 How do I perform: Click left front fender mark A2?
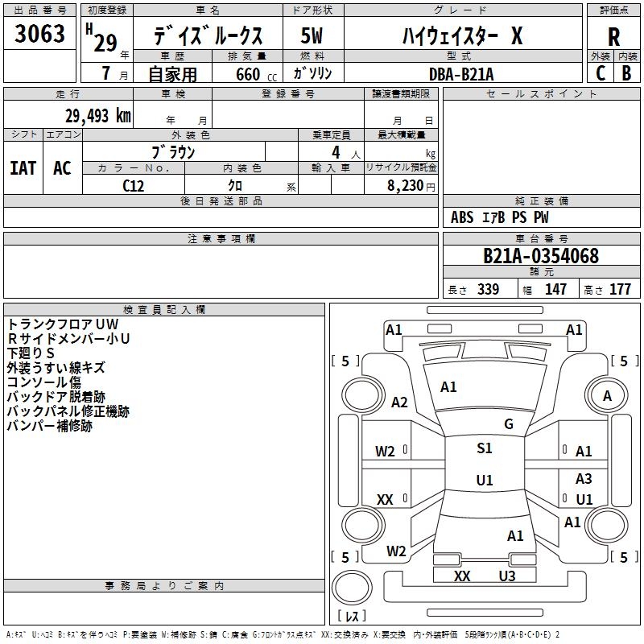pos(399,402)
